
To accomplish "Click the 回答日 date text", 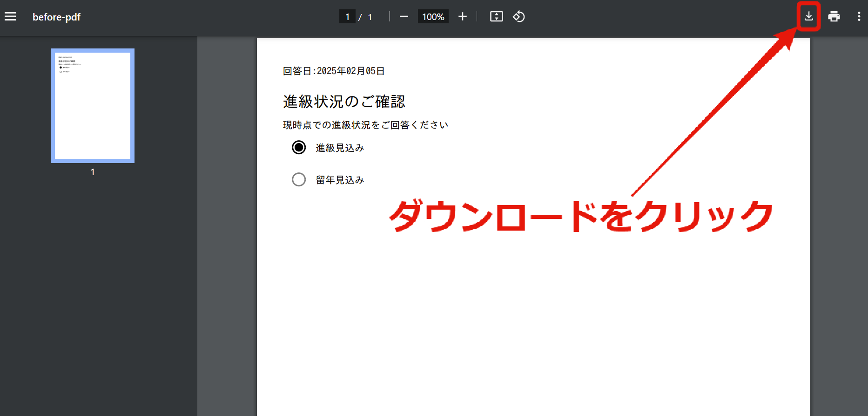I will coord(334,71).
